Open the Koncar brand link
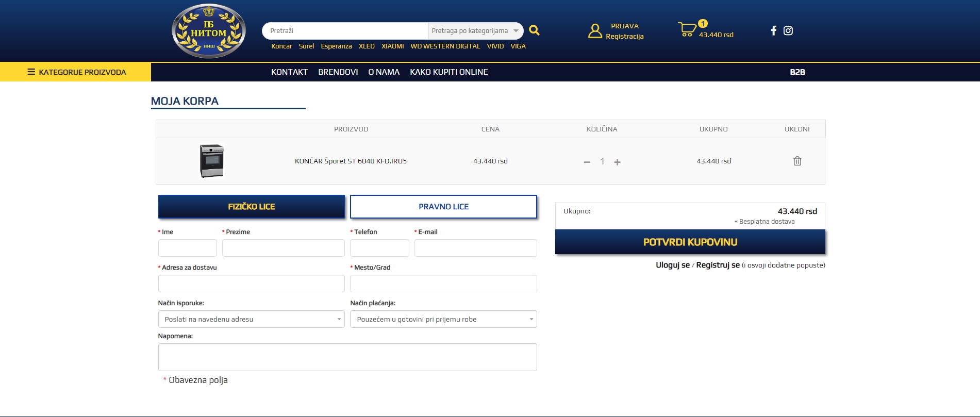Image resolution: width=980 pixels, height=417 pixels. [x=281, y=46]
